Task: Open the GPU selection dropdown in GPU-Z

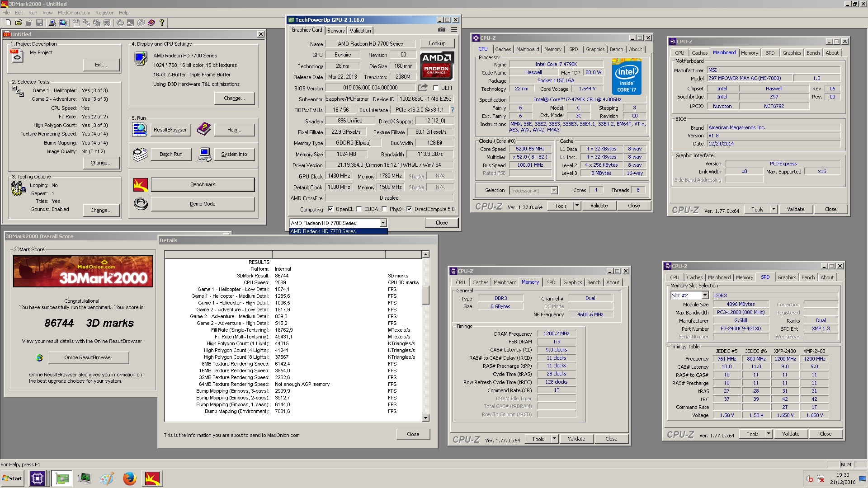Action: [383, 223]
